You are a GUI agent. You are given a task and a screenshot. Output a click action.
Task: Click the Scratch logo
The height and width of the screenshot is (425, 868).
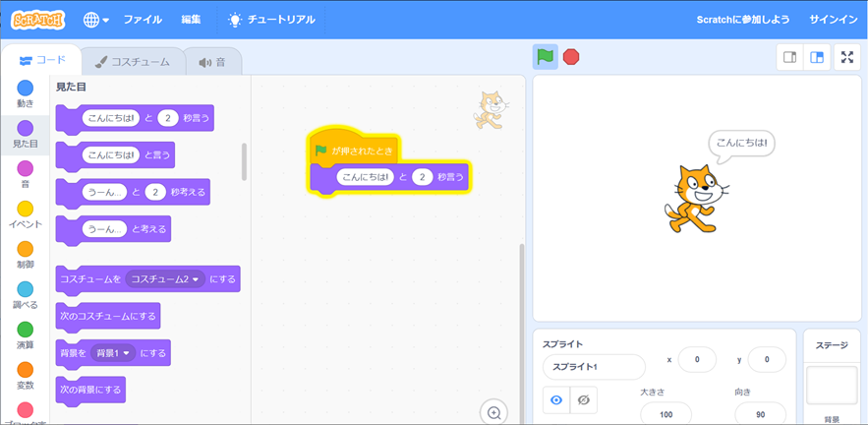38,20
